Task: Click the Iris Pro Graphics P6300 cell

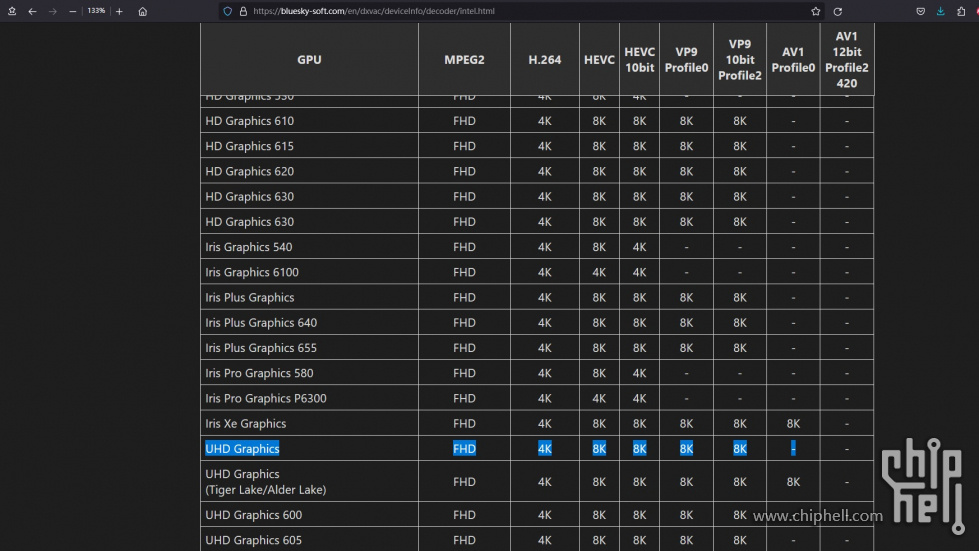Action: tap(309, 398)
